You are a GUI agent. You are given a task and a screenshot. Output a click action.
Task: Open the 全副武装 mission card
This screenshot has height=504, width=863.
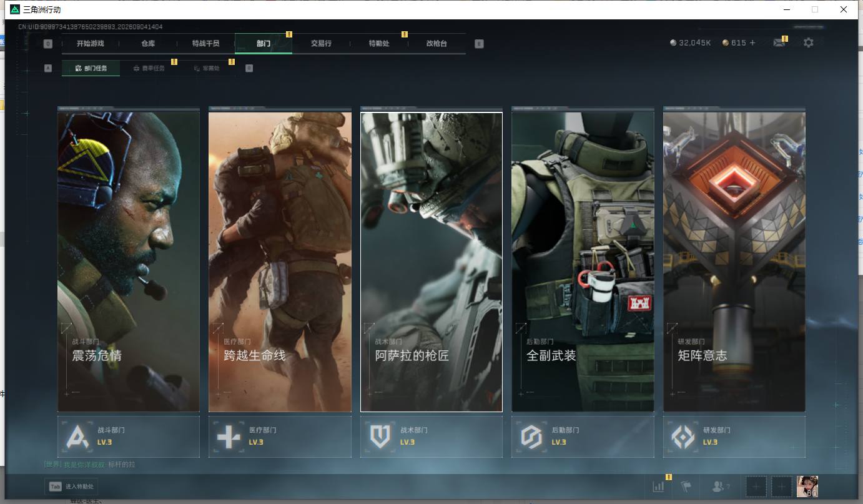click(583, 261)
